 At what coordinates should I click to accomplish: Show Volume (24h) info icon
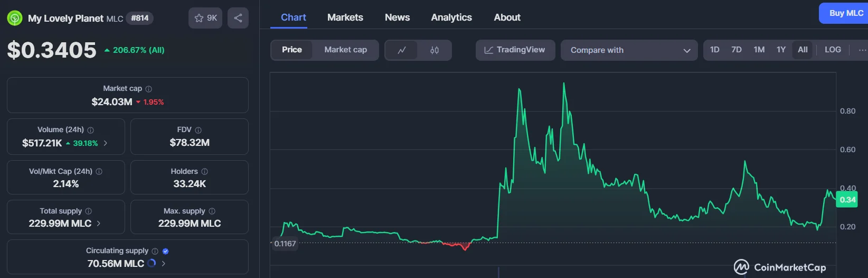(x=90, y=130)
